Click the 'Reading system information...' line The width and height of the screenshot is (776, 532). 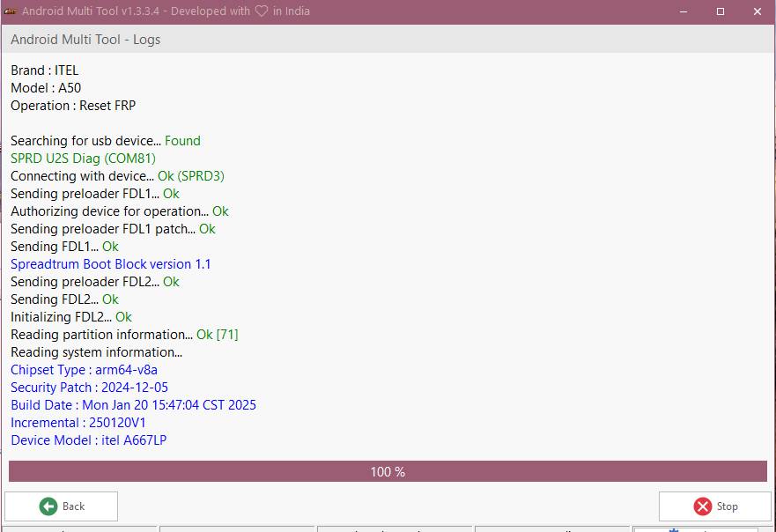97,352
